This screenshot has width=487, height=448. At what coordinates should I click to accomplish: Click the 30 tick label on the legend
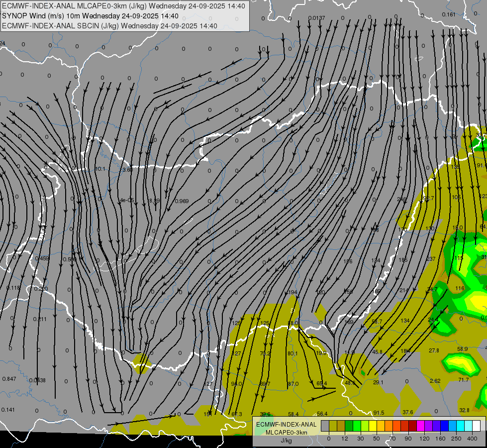coord(361,439)
